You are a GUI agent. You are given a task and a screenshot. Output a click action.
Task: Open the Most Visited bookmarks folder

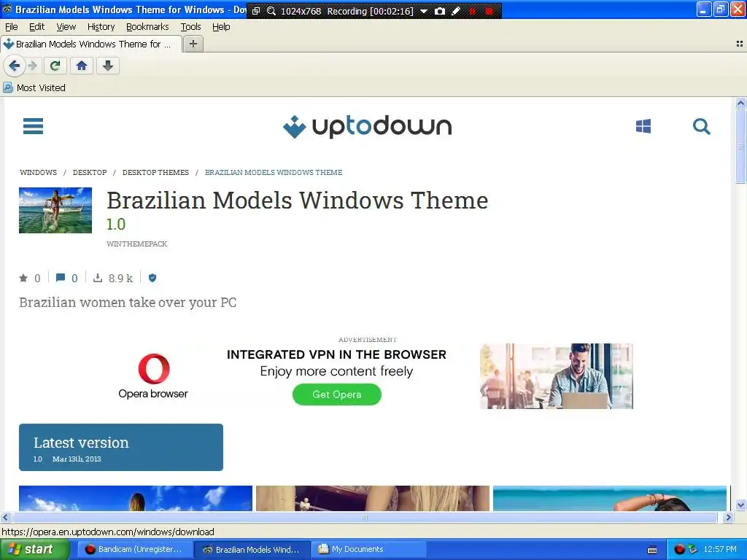[x=34, y=87]
